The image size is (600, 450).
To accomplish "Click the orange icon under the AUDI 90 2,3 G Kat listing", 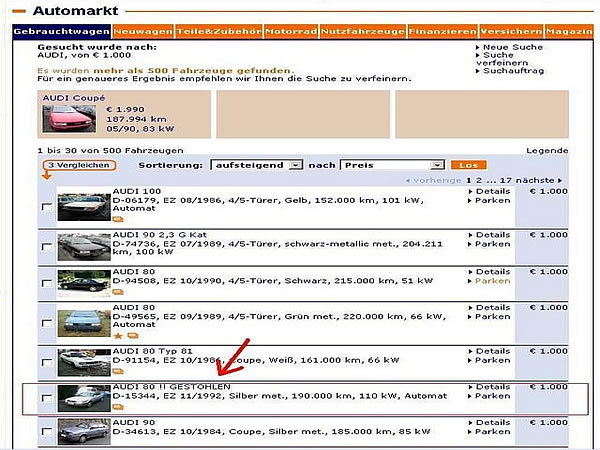I will [118, 264].
